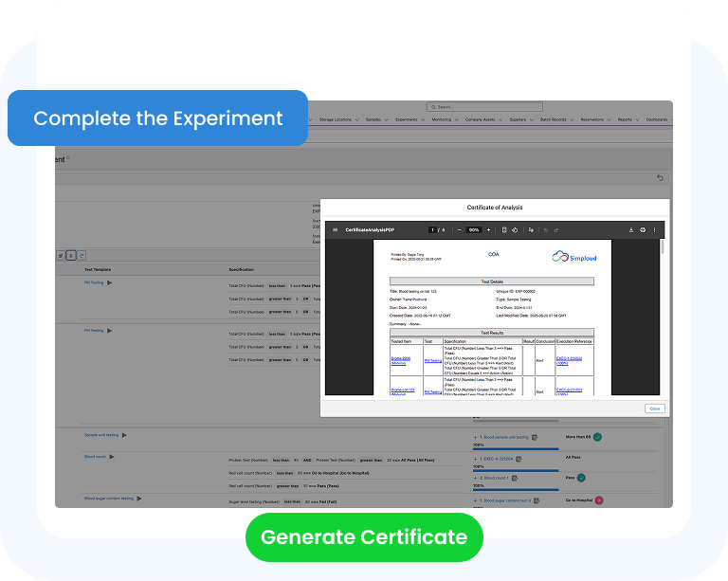Zoom in the certificate PDF with plus
Viewport: 728px width, 581px height.
pyautogui.click(x=488, y=229)
